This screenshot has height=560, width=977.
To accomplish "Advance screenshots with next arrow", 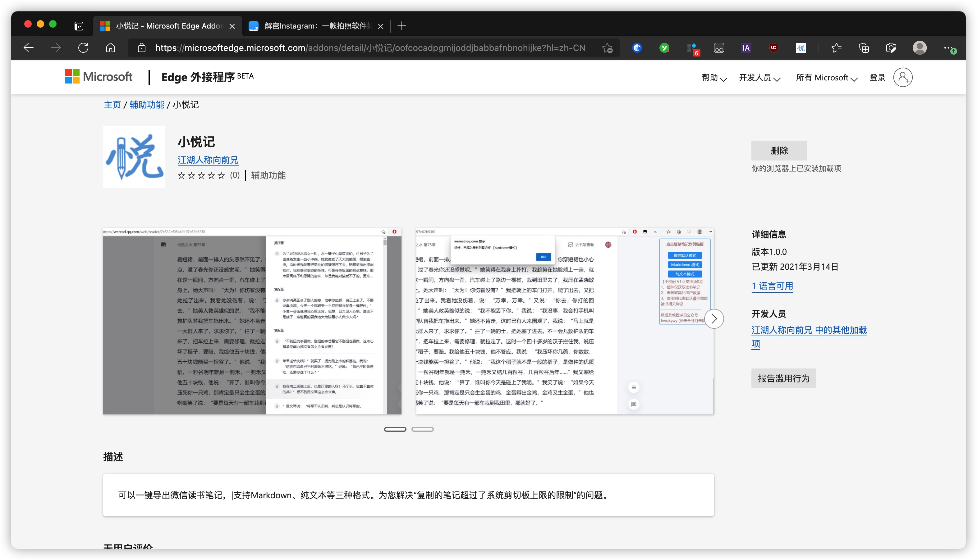I will coord(714,319).
